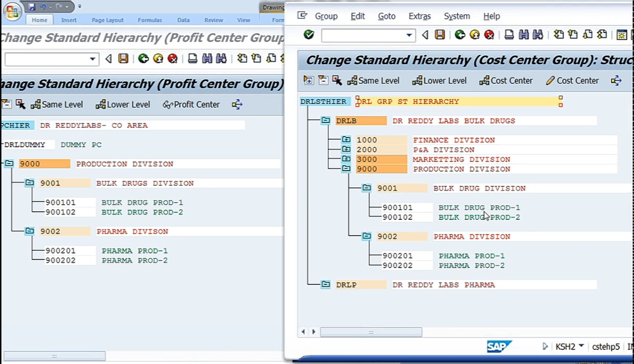Click Next Page icon in Cost Center window
634x364 pixels.
pyautogui.click(x=587, y=35)
